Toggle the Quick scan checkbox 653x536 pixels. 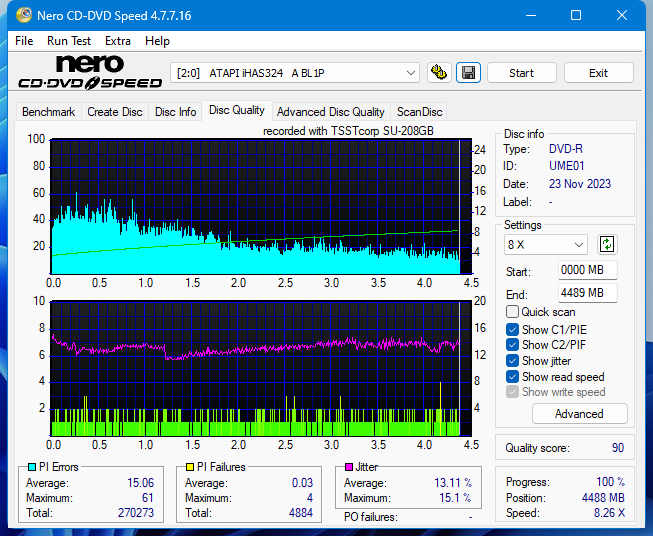coord(512,312)
